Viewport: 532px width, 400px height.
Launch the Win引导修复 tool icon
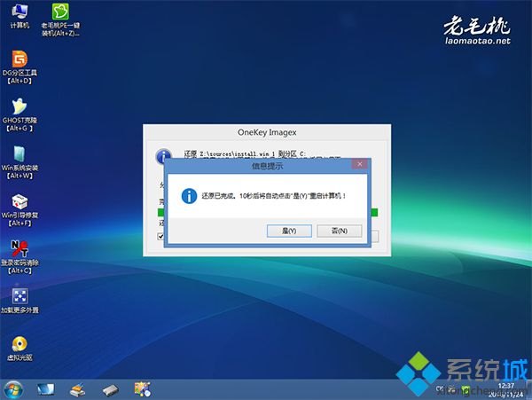[x=20, y=209]
